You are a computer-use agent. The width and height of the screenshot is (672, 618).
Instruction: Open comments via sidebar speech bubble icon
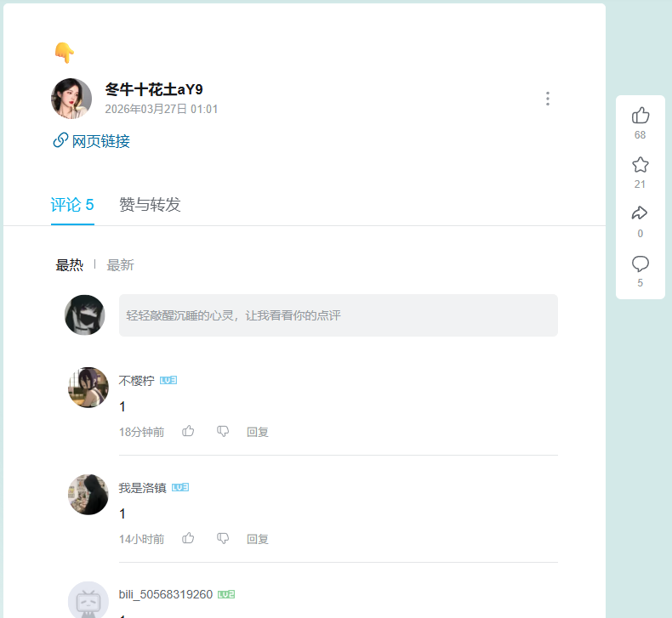(x=641, y=264)
